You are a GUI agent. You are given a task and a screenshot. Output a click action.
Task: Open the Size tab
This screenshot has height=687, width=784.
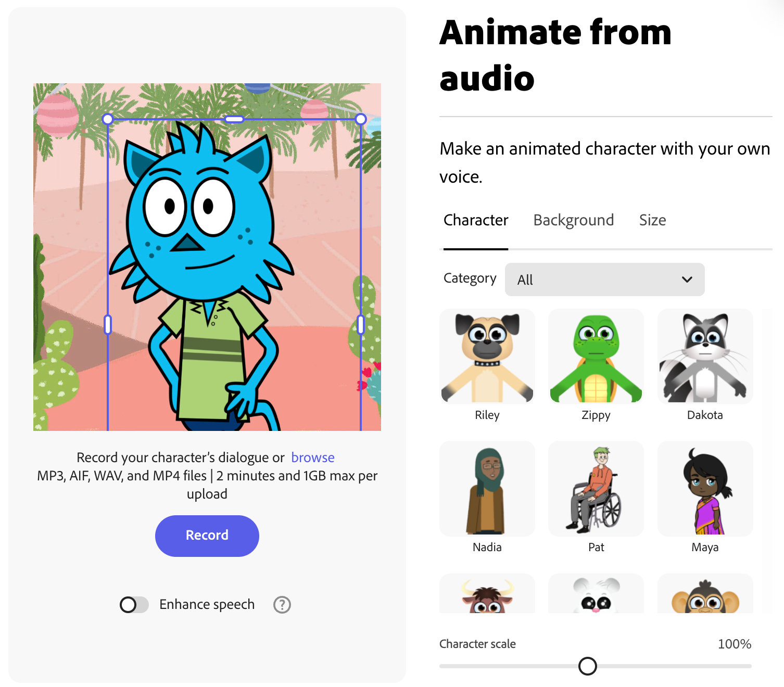click(x=653, y=220)
